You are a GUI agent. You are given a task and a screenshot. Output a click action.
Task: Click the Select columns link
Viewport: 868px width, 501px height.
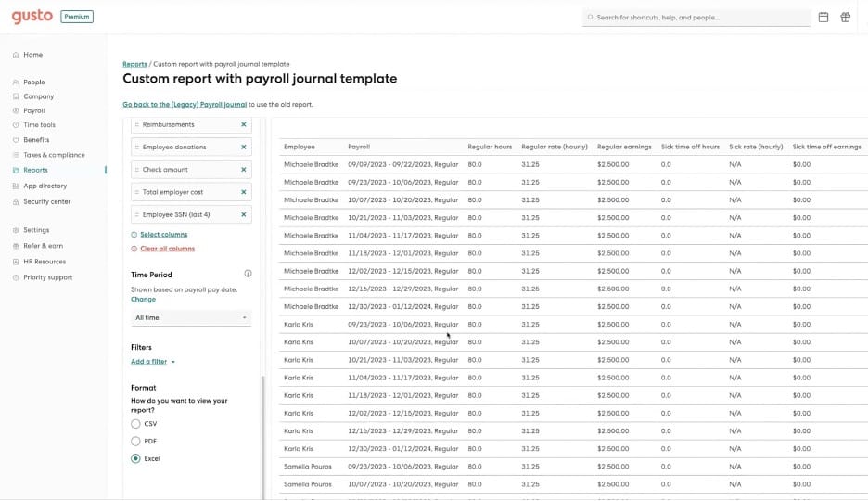pos(163,235)
